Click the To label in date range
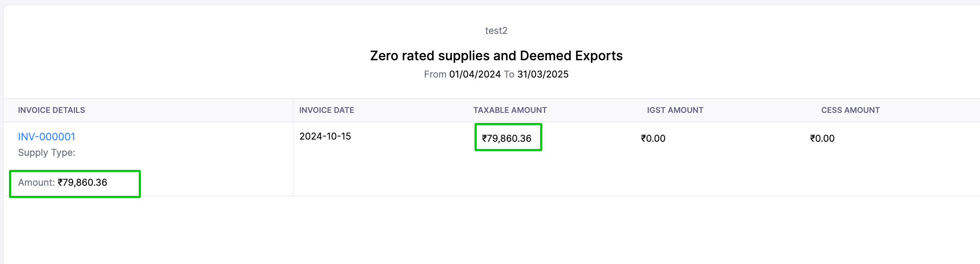980x264 pixels. [509, 74]
